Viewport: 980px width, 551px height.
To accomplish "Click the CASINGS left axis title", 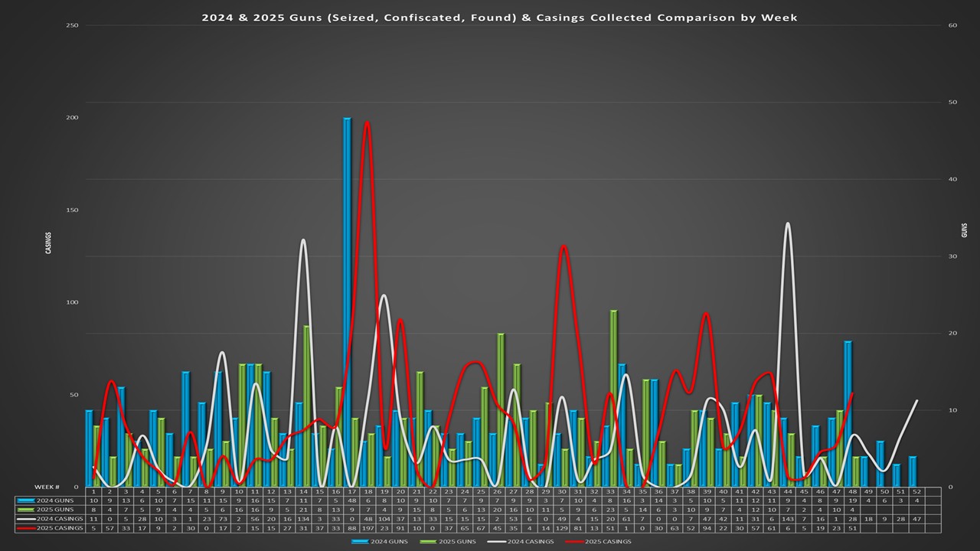I will pyautogui.click(x=49, y=242).
